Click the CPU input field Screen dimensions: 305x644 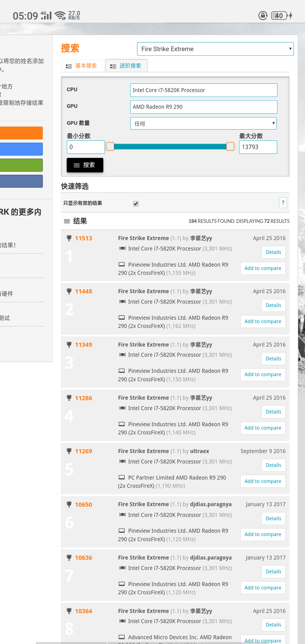[x=204, y=90]
